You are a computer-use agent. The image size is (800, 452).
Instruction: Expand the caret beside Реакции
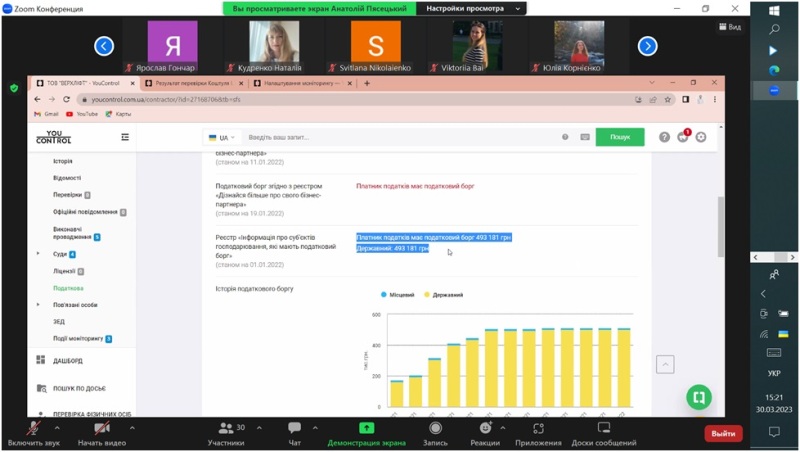(503, 428)
